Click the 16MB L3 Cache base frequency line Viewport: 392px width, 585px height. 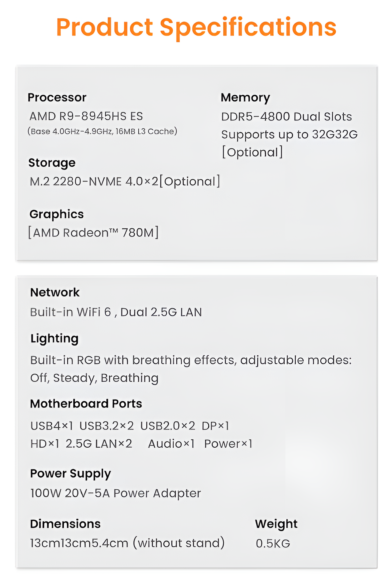(x=102, y=132)
